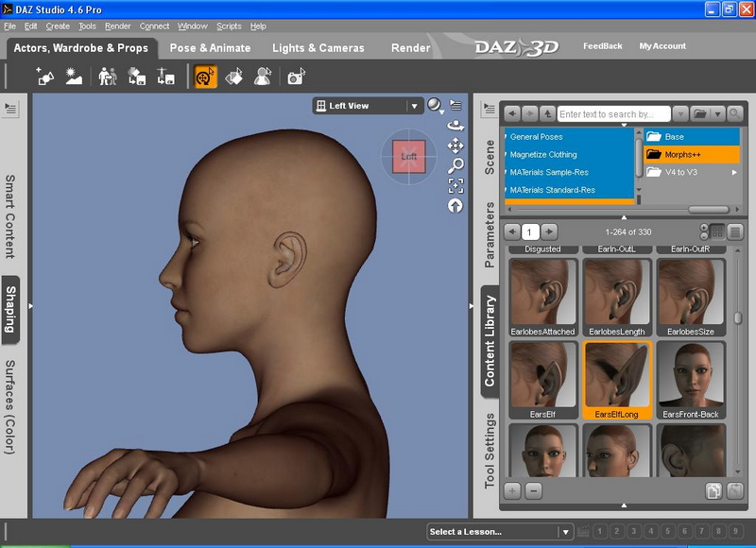Click the two-figures toolbar icon
This screenshot has height=548, width=756.
(108, 77)
